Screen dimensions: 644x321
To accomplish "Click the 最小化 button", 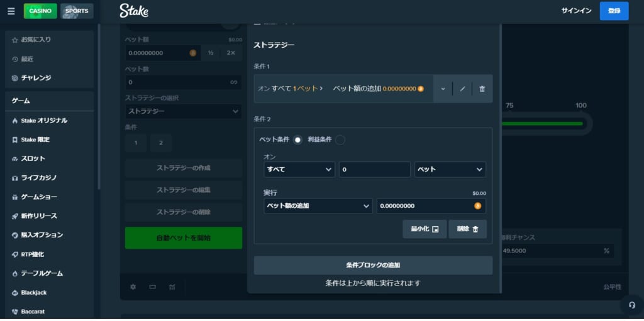I will (x=425, y=229).
